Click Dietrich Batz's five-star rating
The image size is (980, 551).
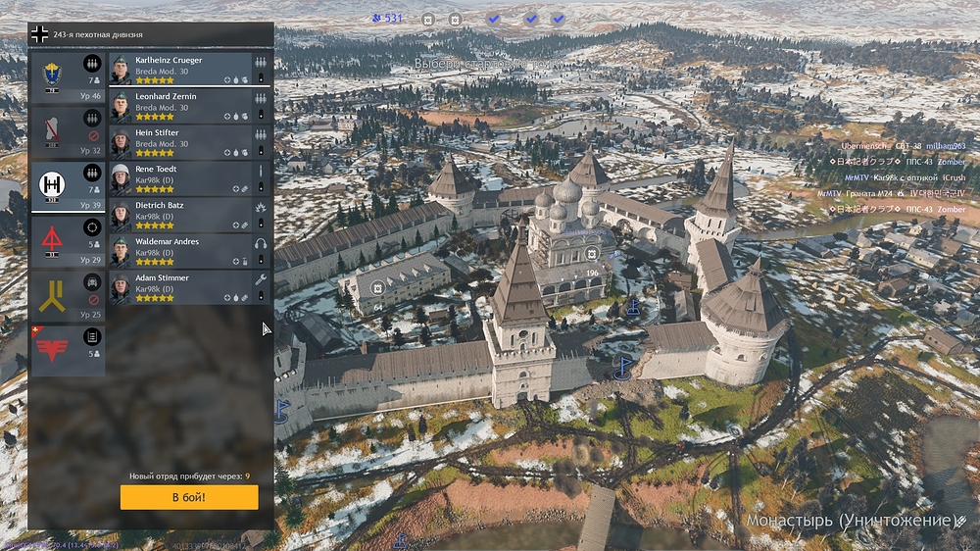(x=155, y=225)
